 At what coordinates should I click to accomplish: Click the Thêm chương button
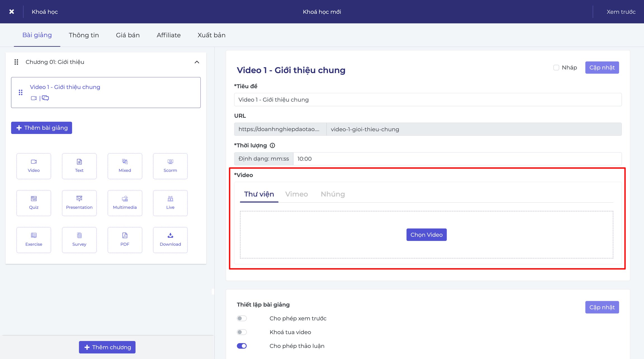click(107, 347)
